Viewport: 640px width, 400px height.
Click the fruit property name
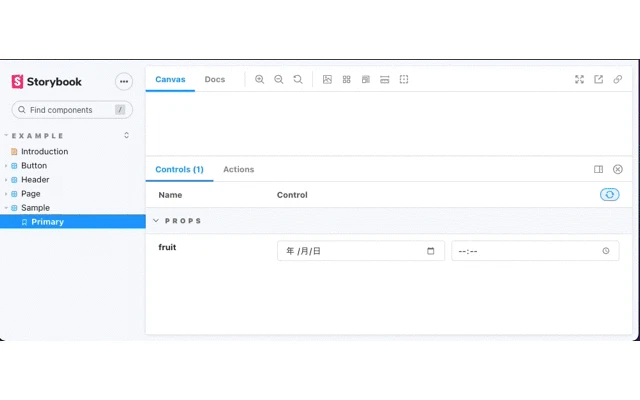click(x=167, y=247)
